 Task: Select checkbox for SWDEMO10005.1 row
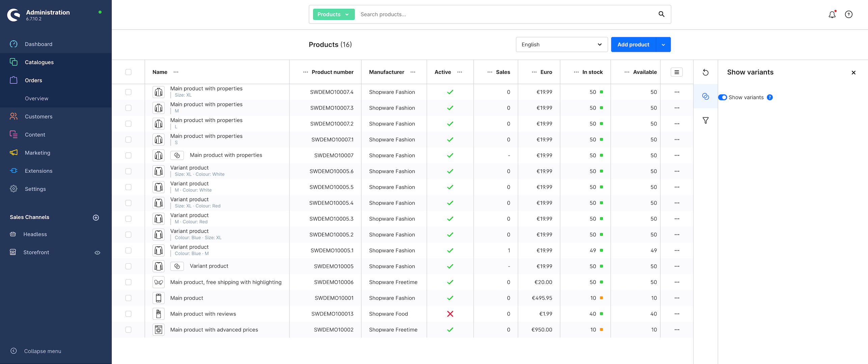[x=128, y=250]
